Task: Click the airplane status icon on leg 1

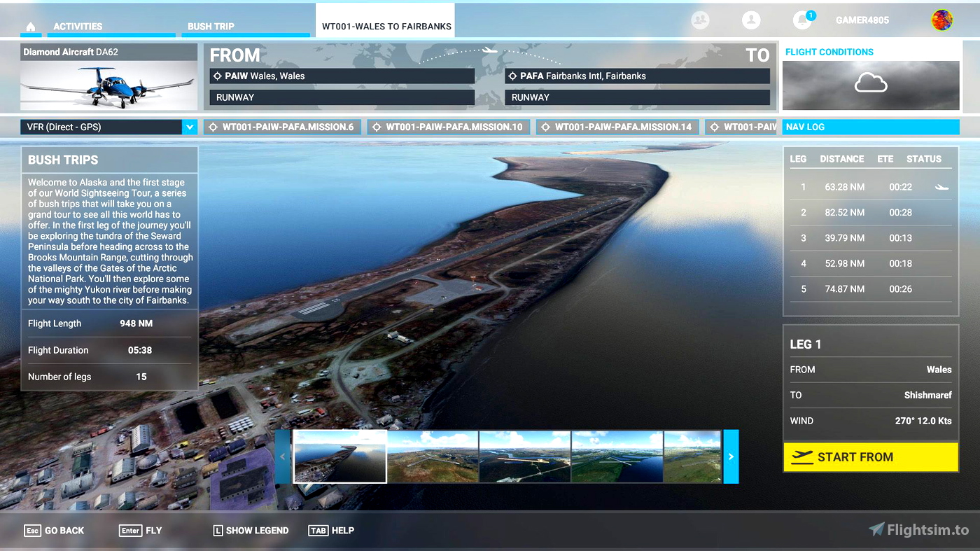Action: (942, 187)
